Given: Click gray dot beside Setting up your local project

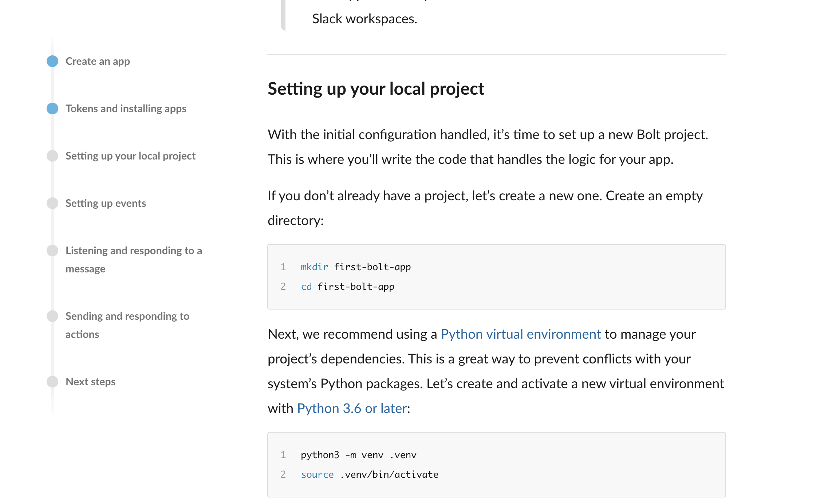Looking at the screenshot, I should coord(52,156).
